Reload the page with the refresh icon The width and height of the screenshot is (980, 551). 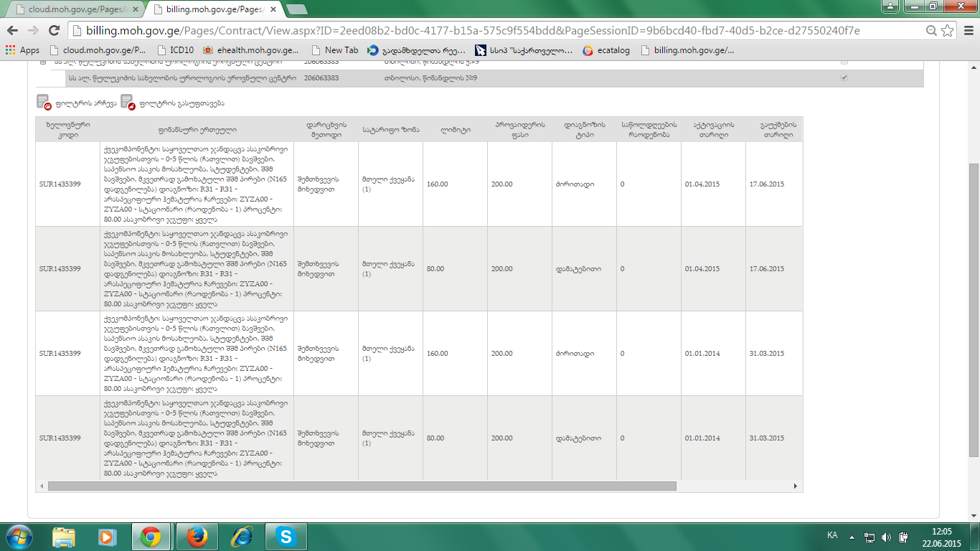click(54, 31)
